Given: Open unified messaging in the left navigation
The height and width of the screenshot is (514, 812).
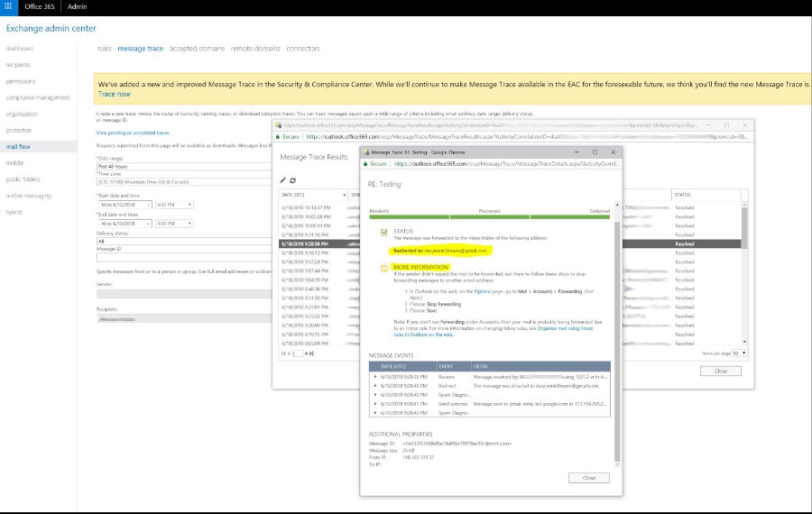Looking at the screenshot, I should pyautogui.click(x=29, y=196).
